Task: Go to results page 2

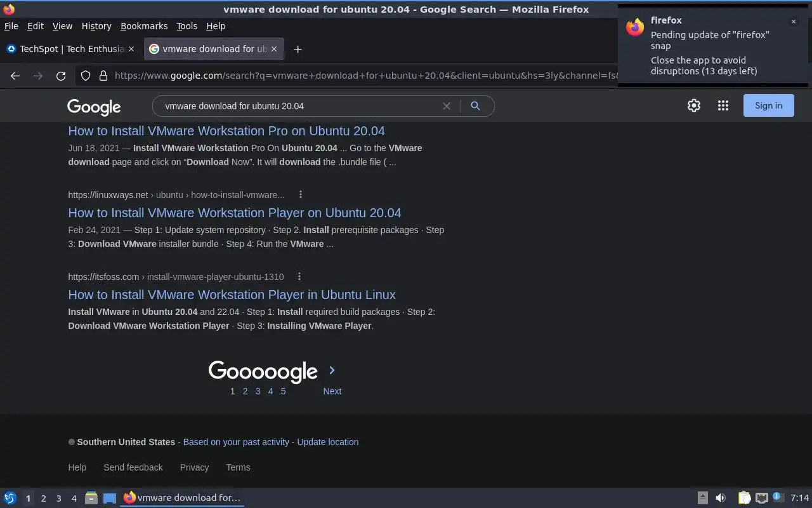Action: [x=245, y=391]
